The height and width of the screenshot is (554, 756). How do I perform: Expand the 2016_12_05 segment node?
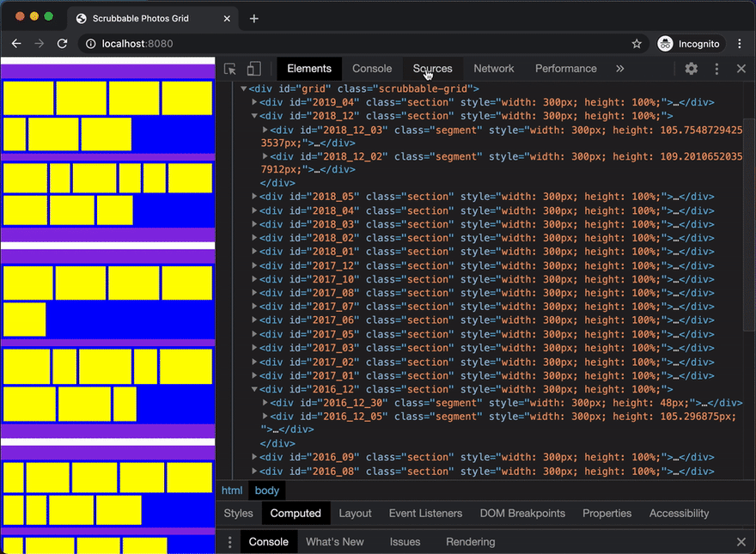(x=265, y=416)
